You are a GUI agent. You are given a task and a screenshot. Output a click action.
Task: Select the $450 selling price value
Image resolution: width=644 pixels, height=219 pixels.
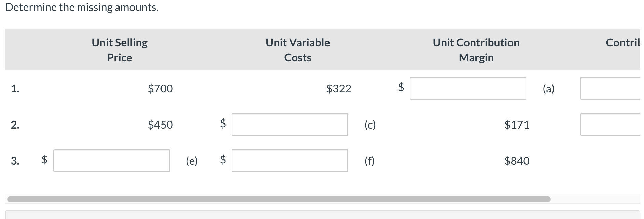tap(160, 125)
